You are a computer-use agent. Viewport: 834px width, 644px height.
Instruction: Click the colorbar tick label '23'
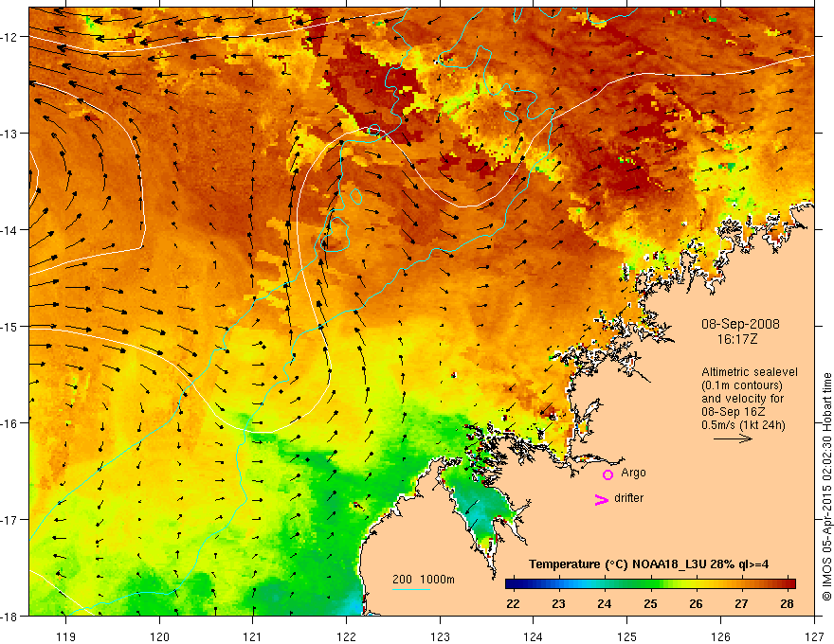558,603
